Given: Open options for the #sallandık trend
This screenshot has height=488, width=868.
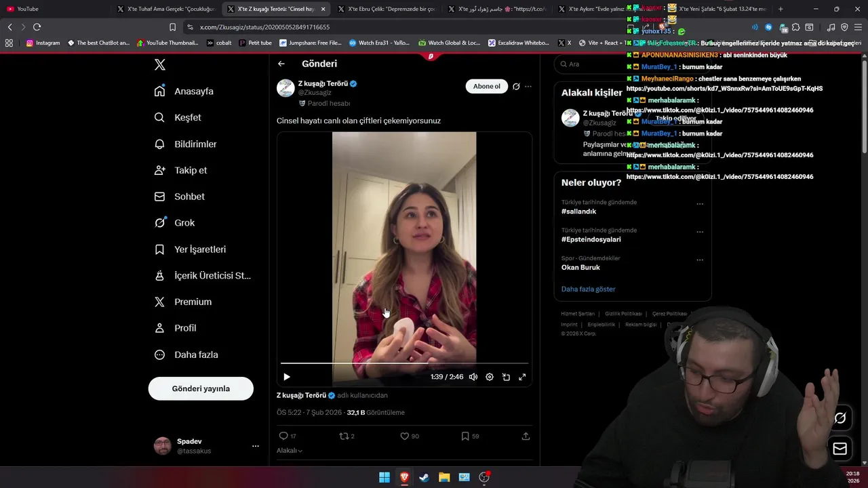Looking at the screenshot, I should pos(700,204).
